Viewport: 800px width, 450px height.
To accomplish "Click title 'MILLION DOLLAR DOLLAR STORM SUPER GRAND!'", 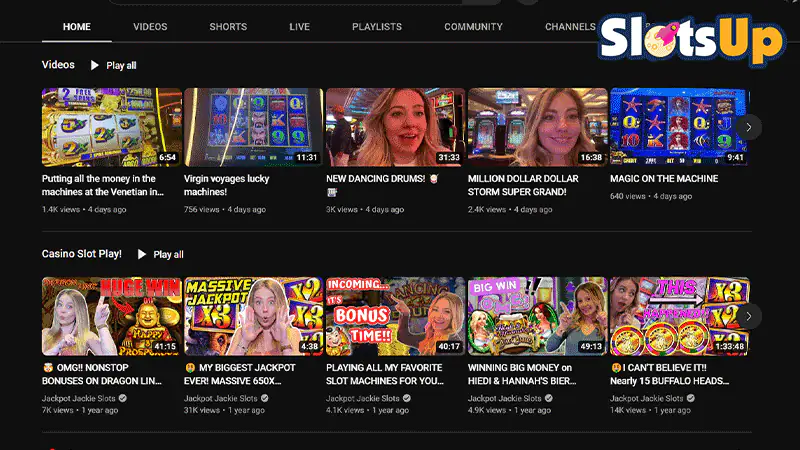I will (x=523, y=185).
